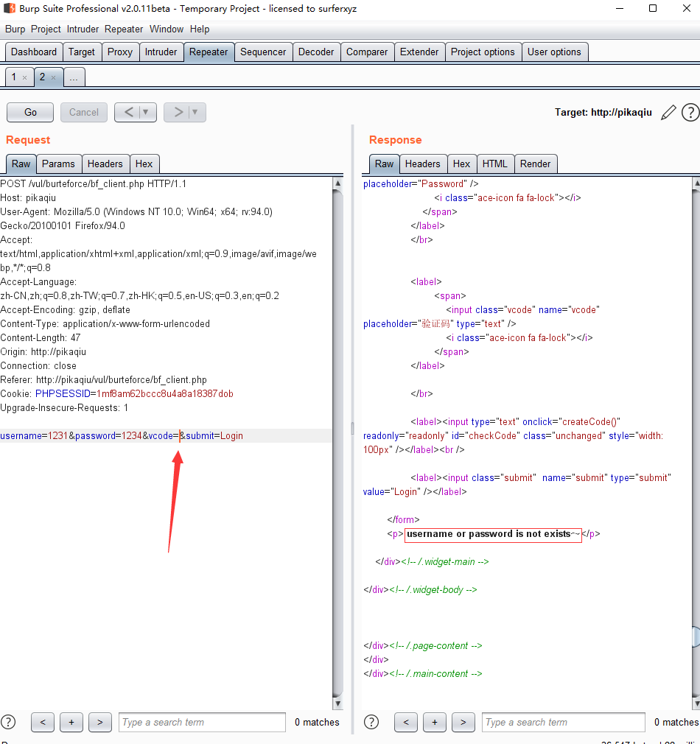
Task: Select the Repeater tool tab
Action: tap(209, 52)
